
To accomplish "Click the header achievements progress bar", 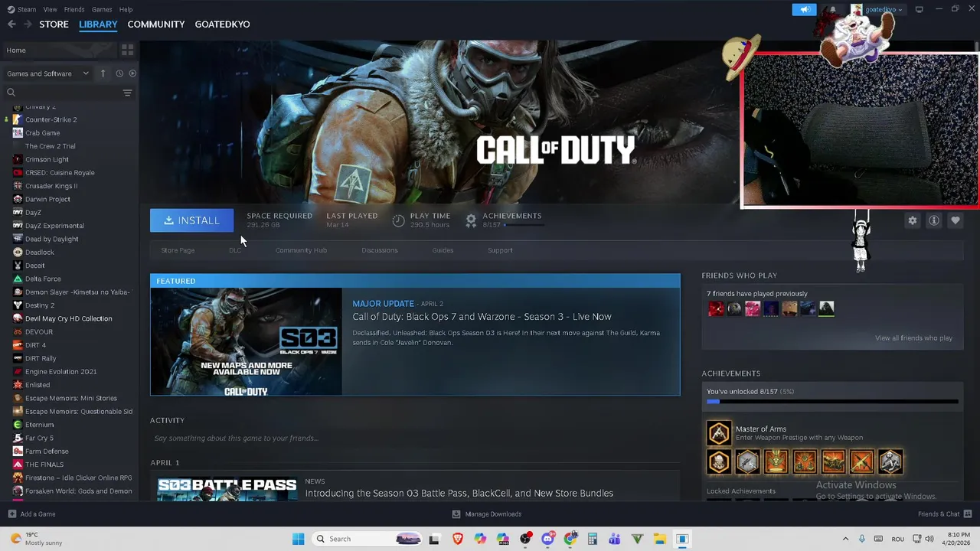I will tap(524, 225).
